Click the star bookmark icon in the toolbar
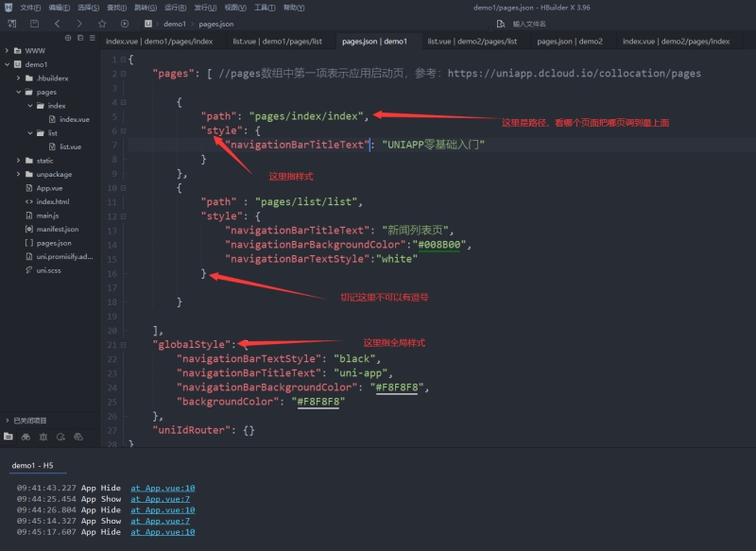This screenshot has width=756, height=551. pyautogui.click(x=102, y=24)
